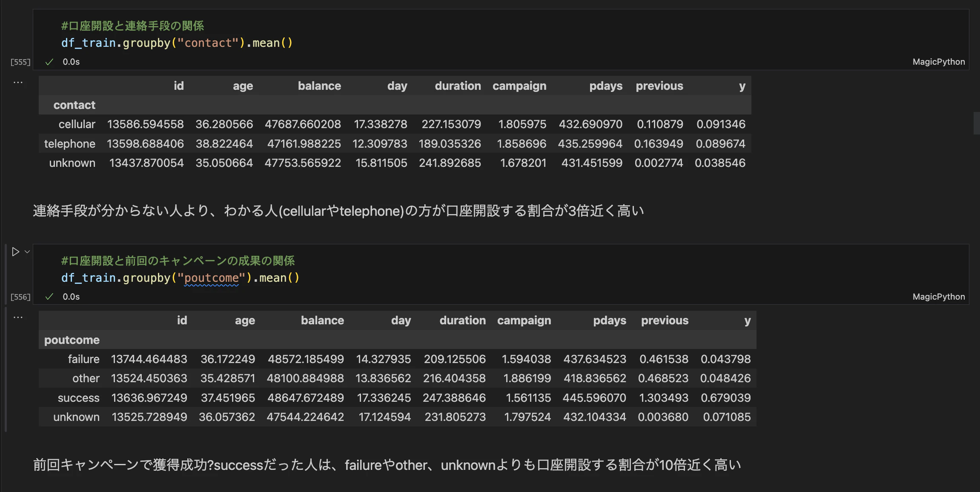This screenshot has height=492, width=980.
Task: Click value 0.679039 in success row
Action: [x=725, y=398]
